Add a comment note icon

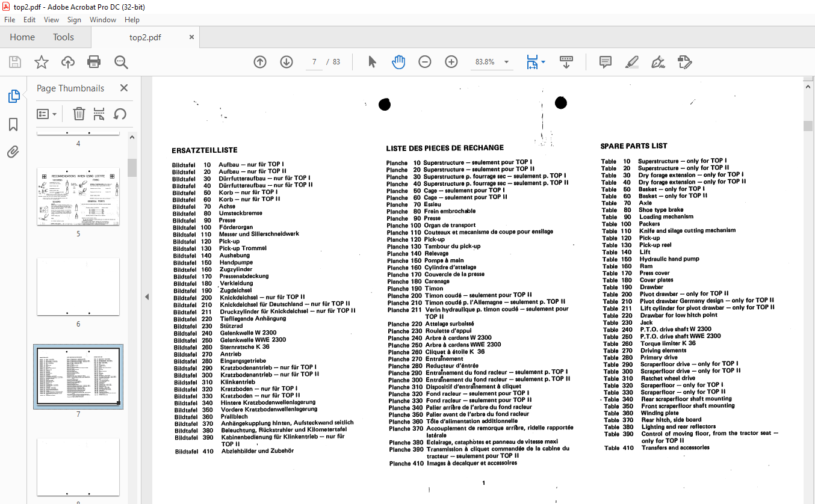tap(606, 62)
